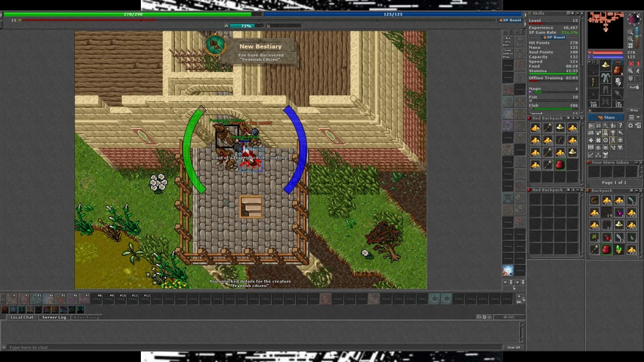Select the green crystal in Backpack

coord(619,249)
